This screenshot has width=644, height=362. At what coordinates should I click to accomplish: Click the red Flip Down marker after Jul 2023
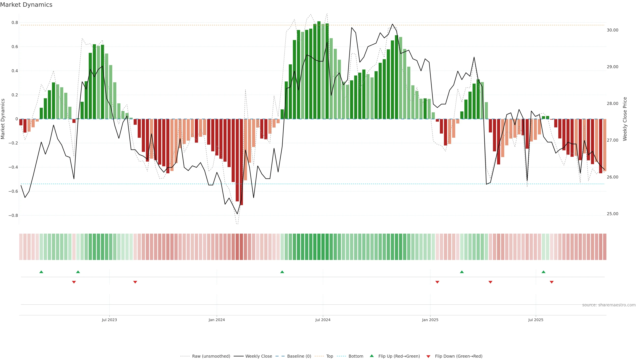pos(135,282)
